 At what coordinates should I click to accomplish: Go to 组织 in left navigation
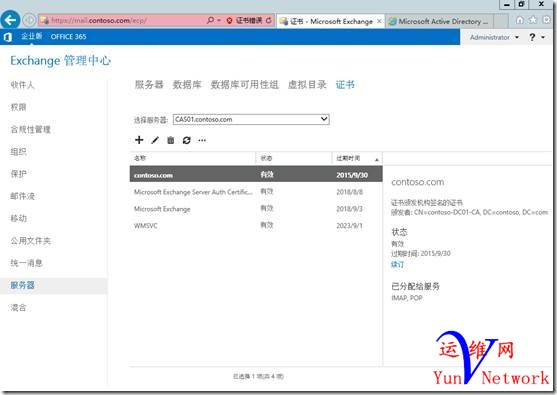[x=18, y=152]
